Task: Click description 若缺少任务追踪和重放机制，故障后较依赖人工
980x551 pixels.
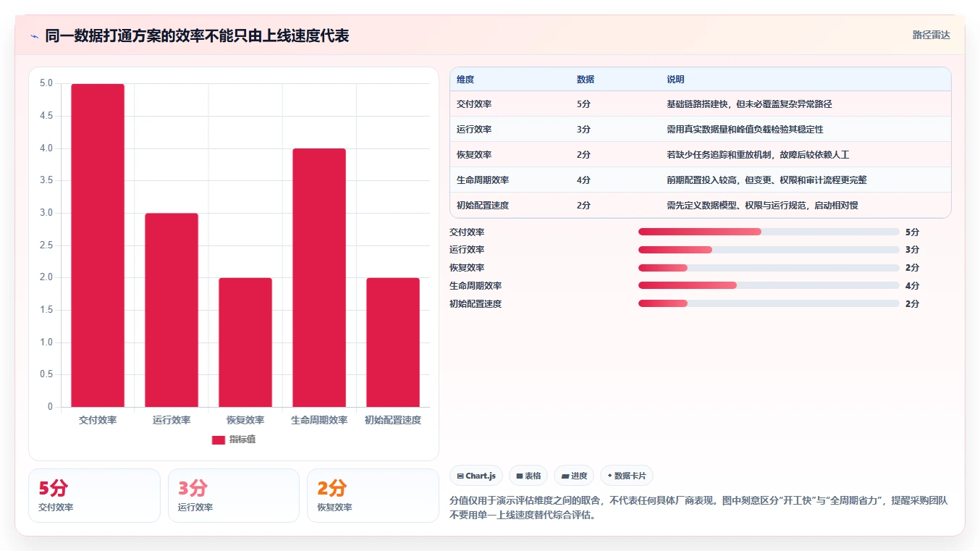Action: tap(758, 155)
